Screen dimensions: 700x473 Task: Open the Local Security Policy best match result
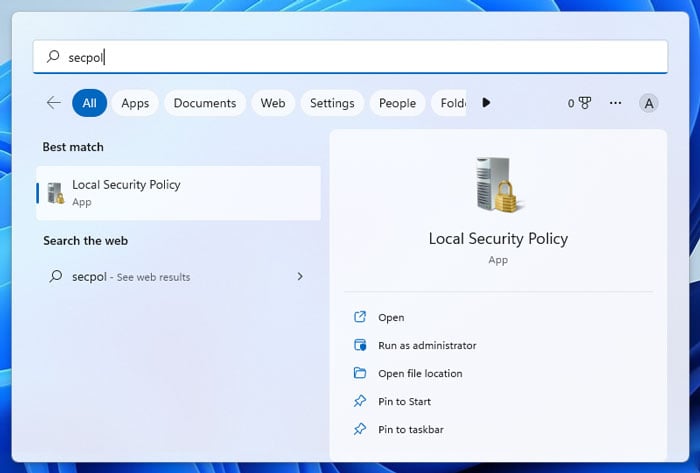point(179,193)
